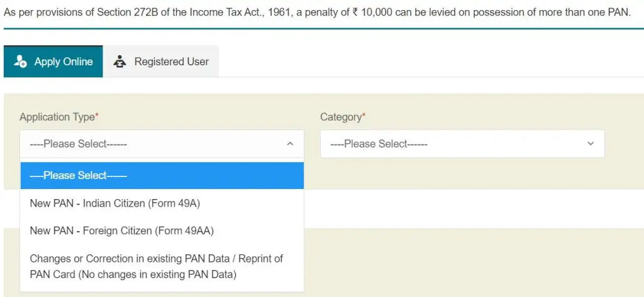Collapse the Application Type dropdown using its chevron
Screen dimensions: 644x297
pyautogui.click(x=290, y=144)
